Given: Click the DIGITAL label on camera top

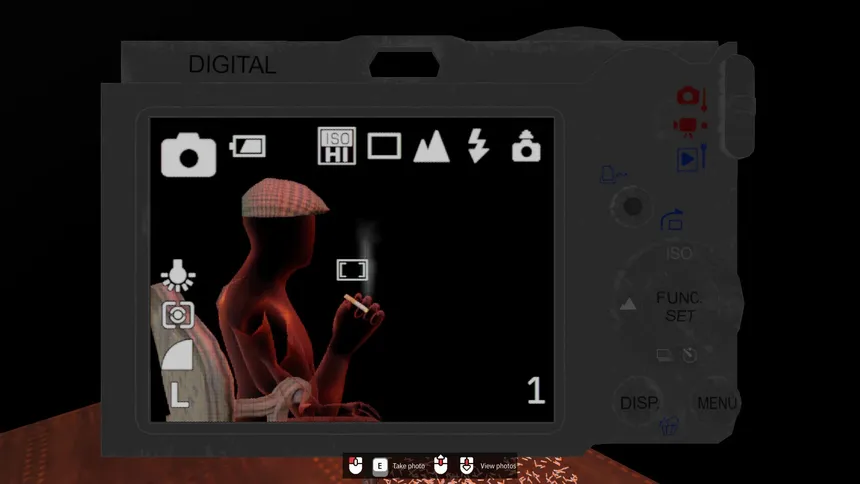Looking at the screenshot, I should tap(232, 65).
